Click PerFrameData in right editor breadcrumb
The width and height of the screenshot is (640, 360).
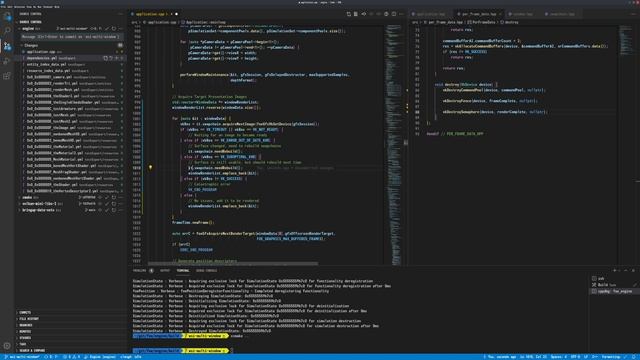pyautogui.click(x=483, y=22)
